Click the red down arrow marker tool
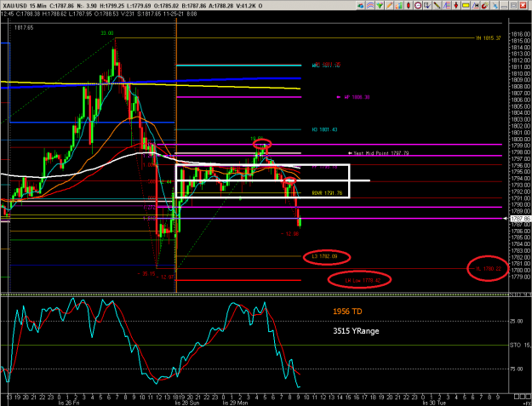This screenshot has height=406, width=532. point(456,5)
